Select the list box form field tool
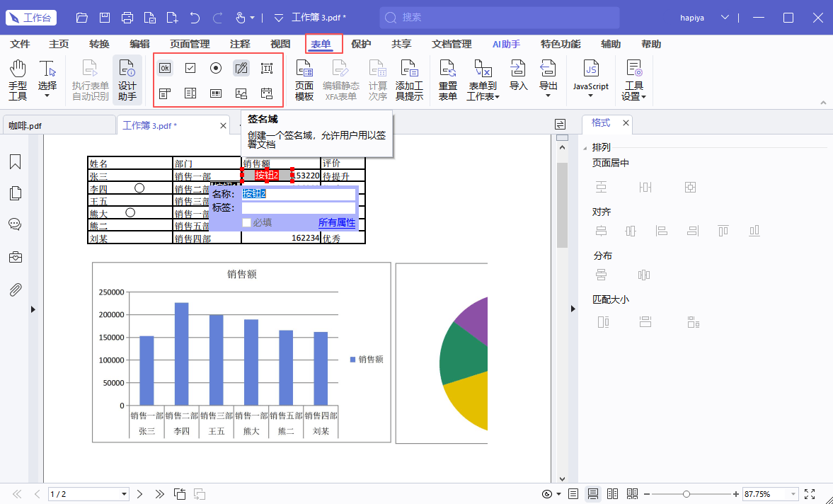Screen dimensions: 833x504 point(190,94)
